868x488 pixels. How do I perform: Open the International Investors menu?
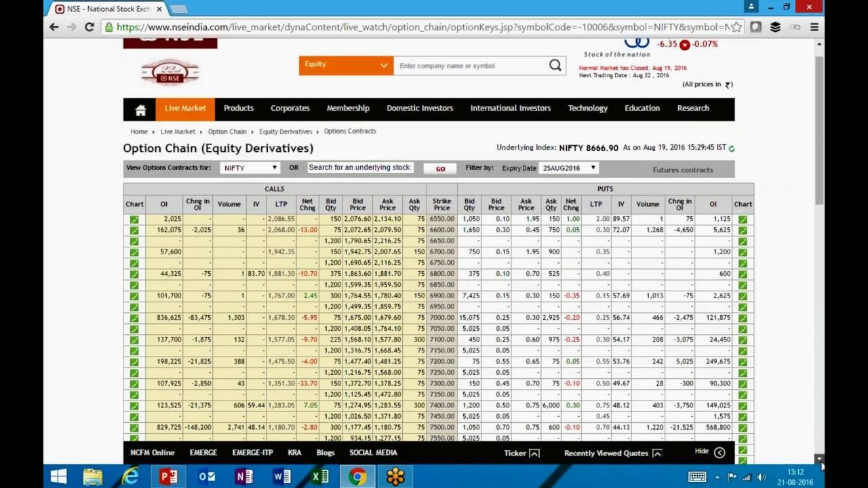[x=511, y=108]
